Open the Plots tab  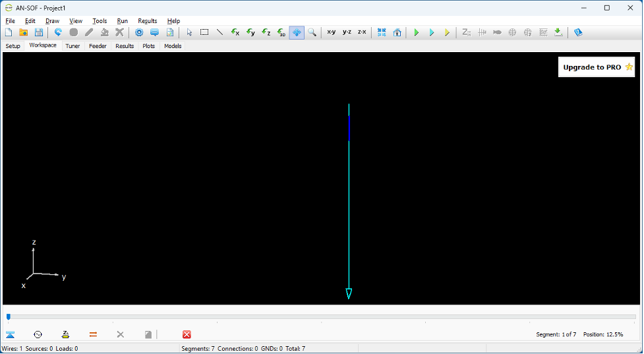pos(149,46)
